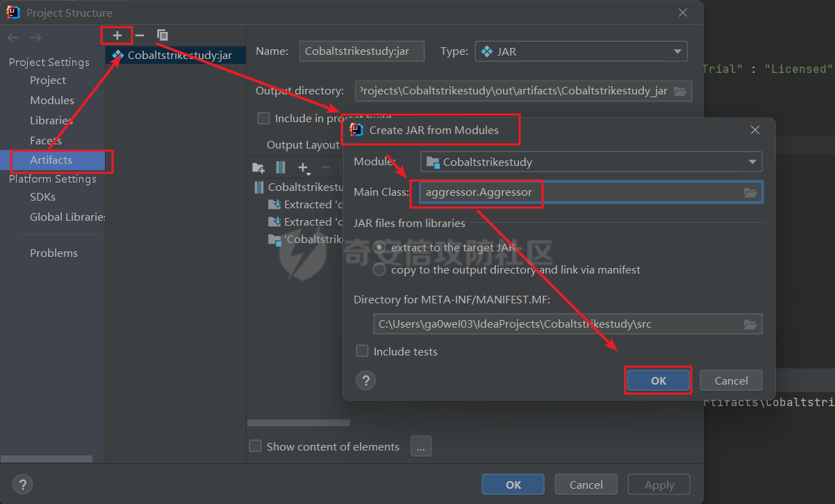Browse for the META-INF/MANIFEST.MF directory

(x=750, y=324)
